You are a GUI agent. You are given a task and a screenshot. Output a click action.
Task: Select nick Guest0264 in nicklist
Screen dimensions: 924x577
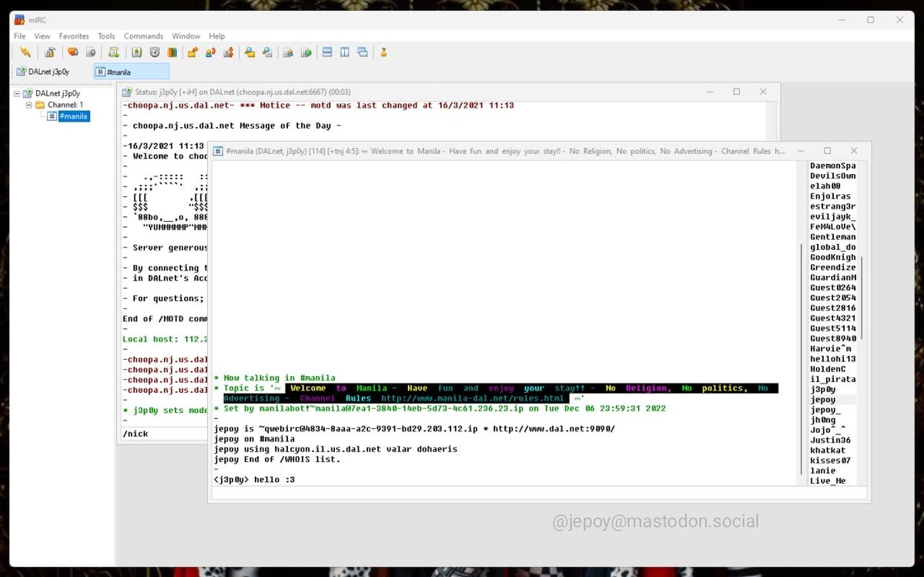pos(833,287)
